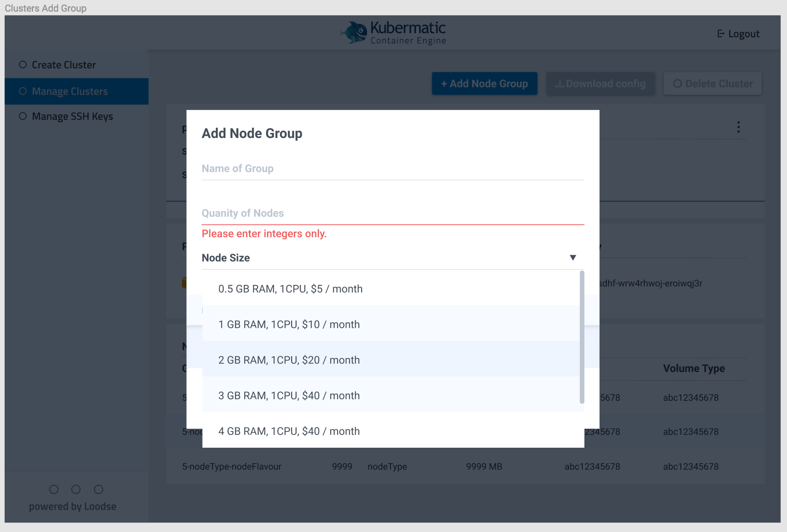The image size is (787, 532).
Task: Click the Logout icon
Action: [x=721, y=34]
